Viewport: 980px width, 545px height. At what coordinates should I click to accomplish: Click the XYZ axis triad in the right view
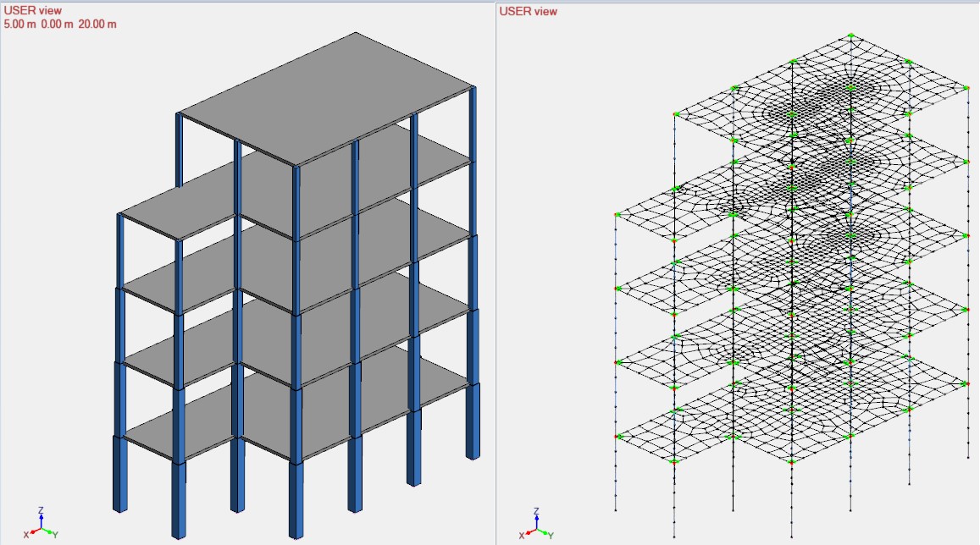(x=537, y=525)
